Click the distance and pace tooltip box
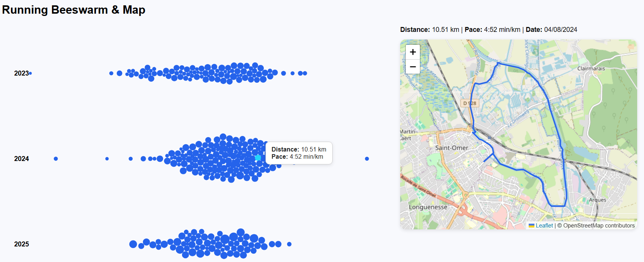This screenshot has width=644, height=262. [299, 153]
